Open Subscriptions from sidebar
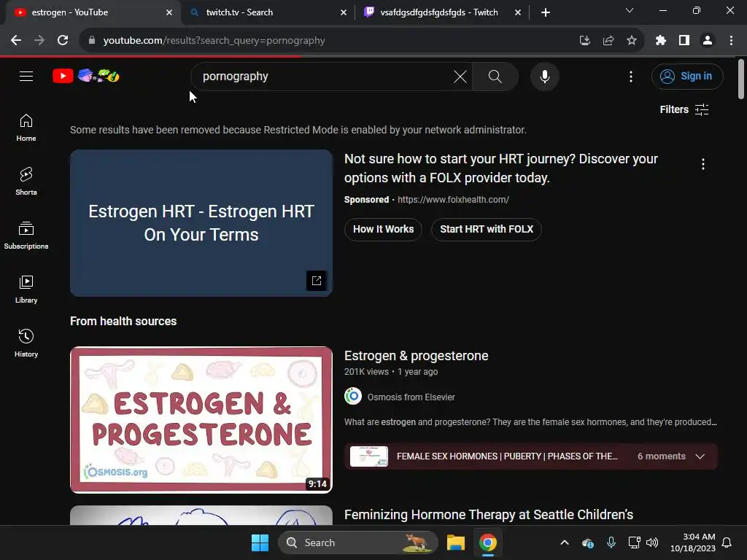Screen dimensions: 747x560 [x=26, y=236]
